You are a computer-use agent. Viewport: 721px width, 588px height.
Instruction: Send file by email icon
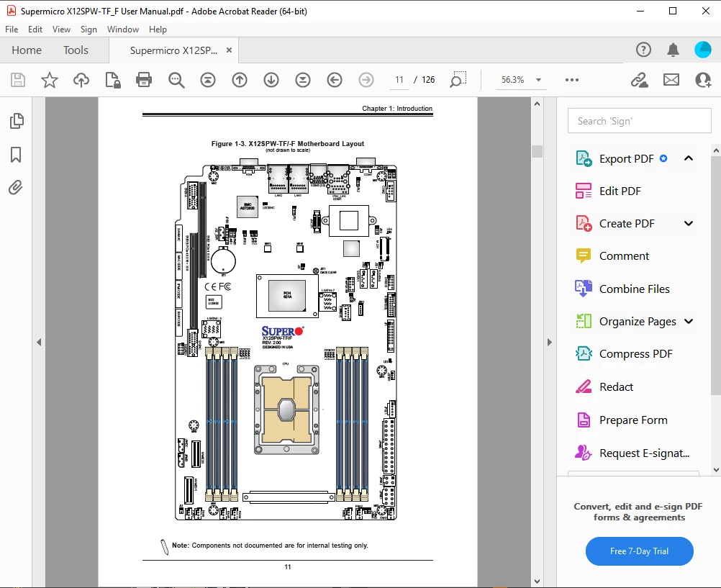coord(671,80)
